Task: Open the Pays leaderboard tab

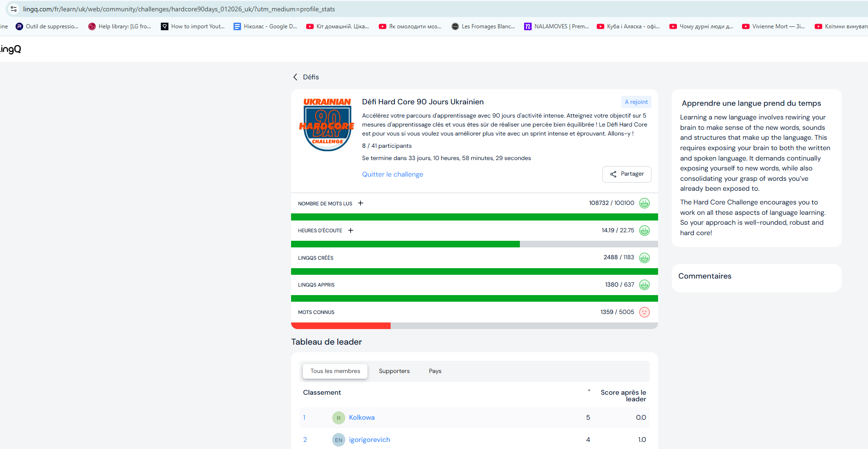Action: point(434,371)
